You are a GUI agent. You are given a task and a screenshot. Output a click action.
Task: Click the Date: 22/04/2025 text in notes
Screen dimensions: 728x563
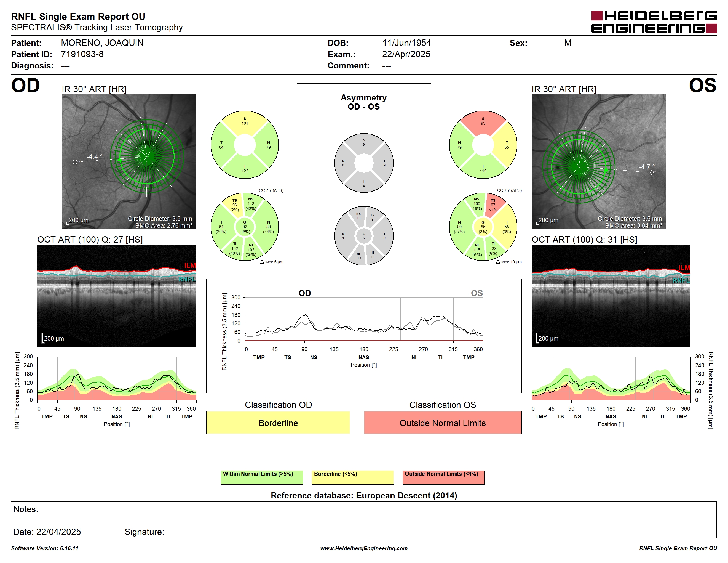[47, 532]
